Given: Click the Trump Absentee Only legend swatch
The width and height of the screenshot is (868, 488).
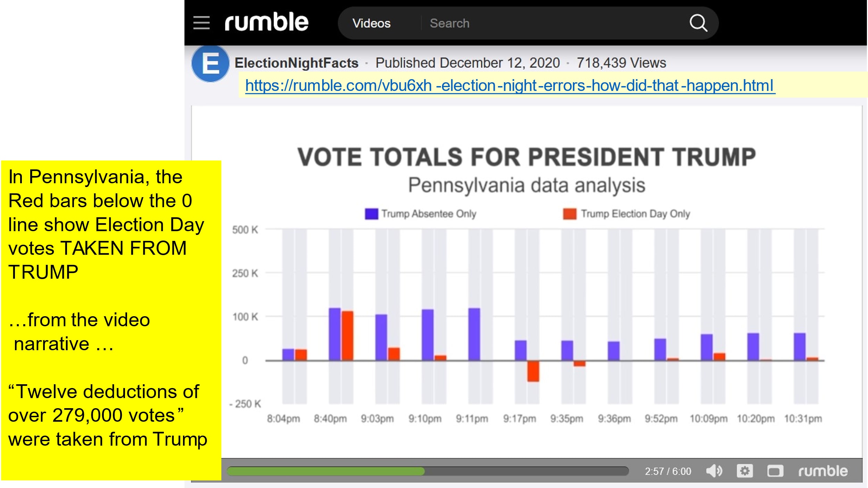Looking at the screenshot, I should (x=371, y=214).
